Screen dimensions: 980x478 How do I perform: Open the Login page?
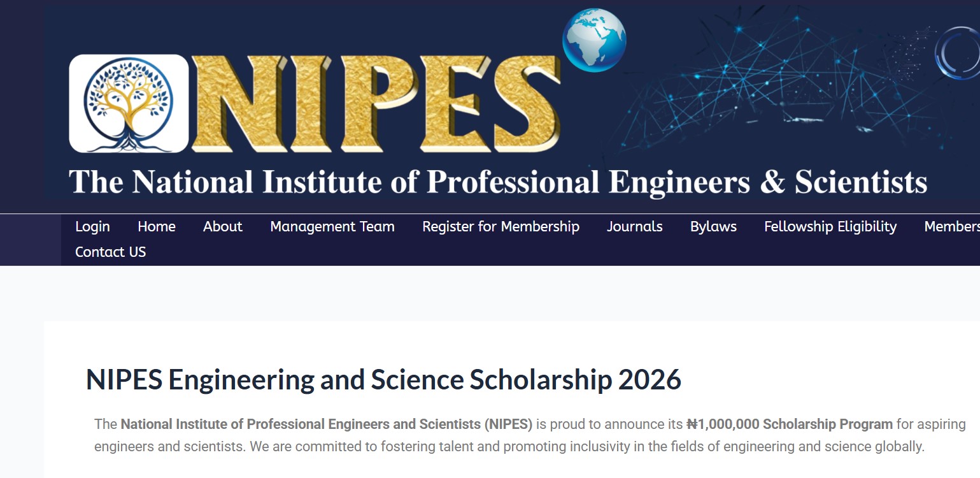point(92,226)
